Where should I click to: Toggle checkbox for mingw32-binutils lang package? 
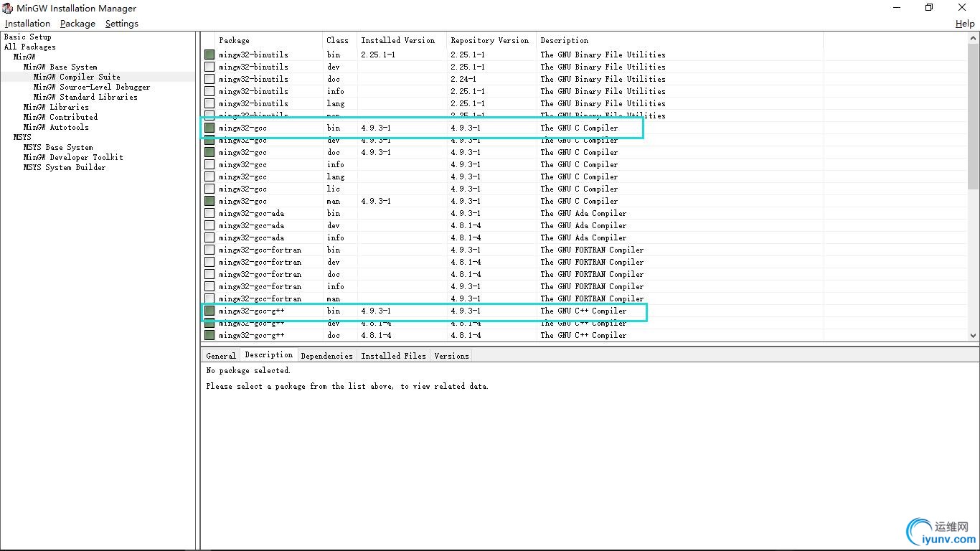coord(209,103)
